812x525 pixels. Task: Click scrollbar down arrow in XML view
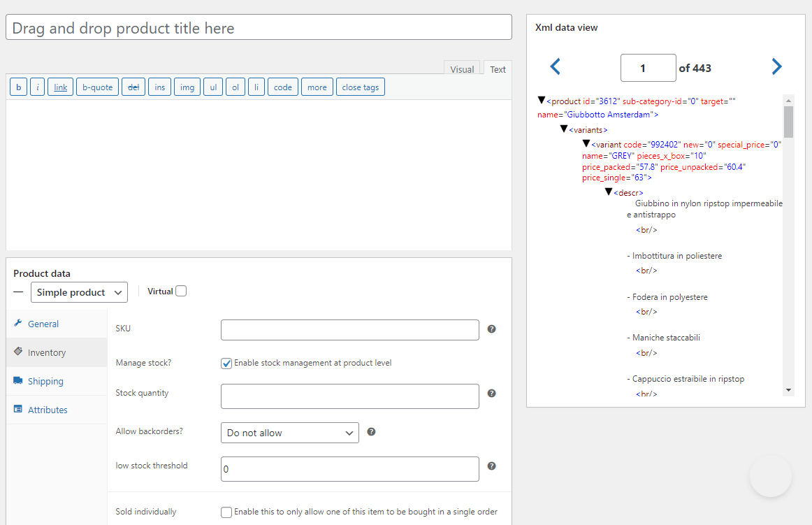click(788, 390)
